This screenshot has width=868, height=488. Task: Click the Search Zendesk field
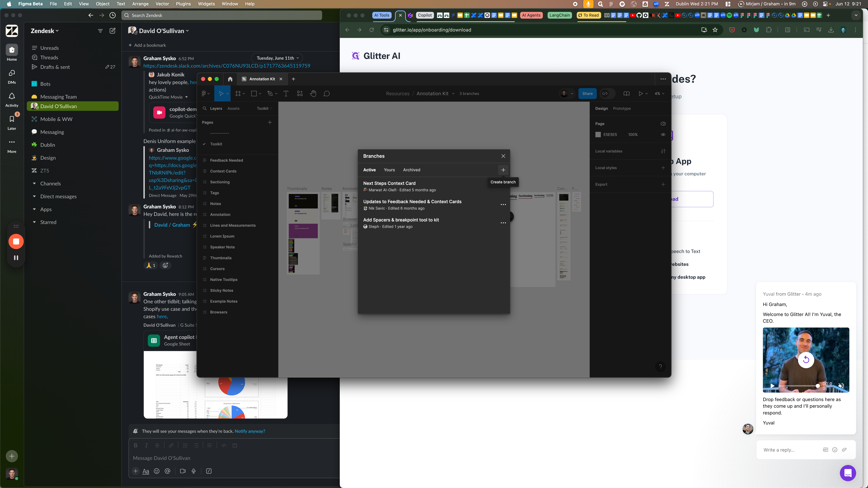point(222,15)
